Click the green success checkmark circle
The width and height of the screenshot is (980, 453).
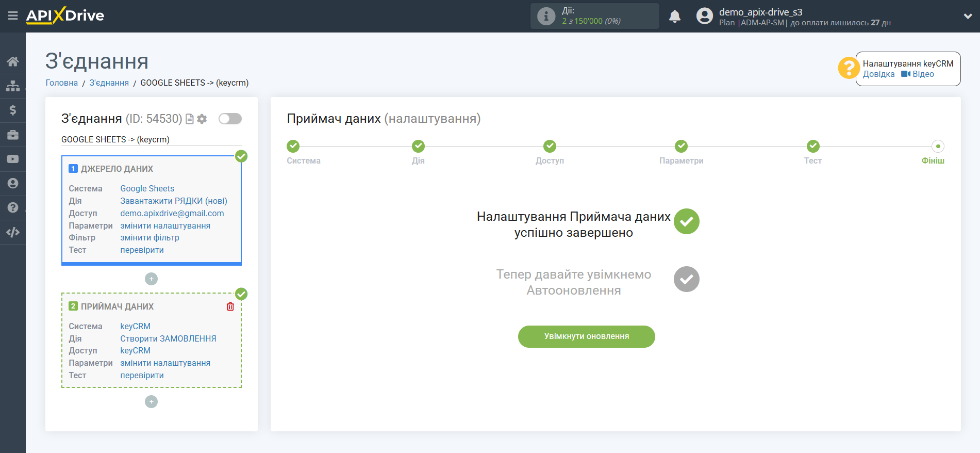686,221
